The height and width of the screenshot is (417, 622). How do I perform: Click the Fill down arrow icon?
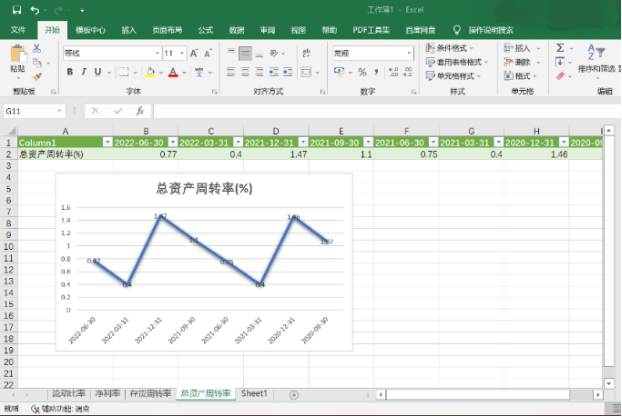tap(560, 62)
